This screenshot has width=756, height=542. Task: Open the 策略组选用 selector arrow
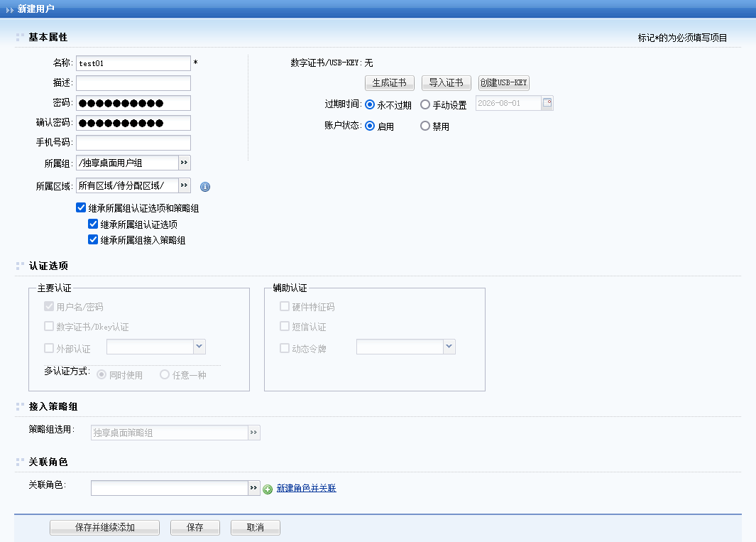[x=253, y=432]
